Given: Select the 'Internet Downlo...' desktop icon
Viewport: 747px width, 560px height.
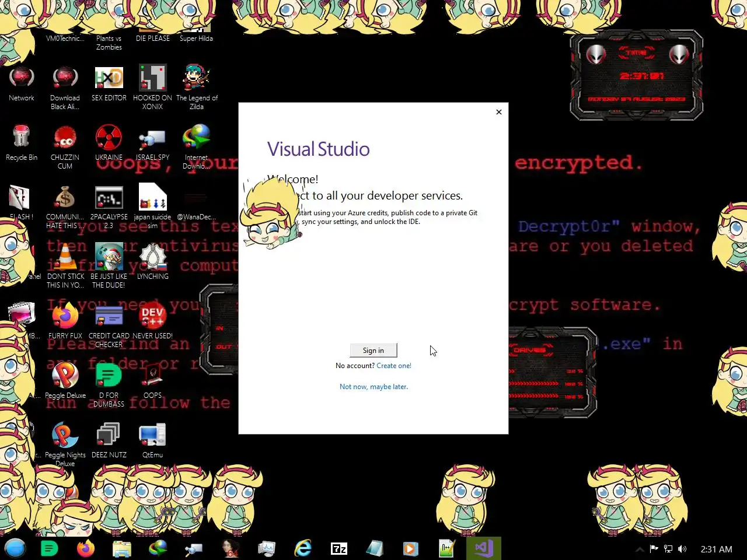Looking at the screenshot, I should (197, 147).
